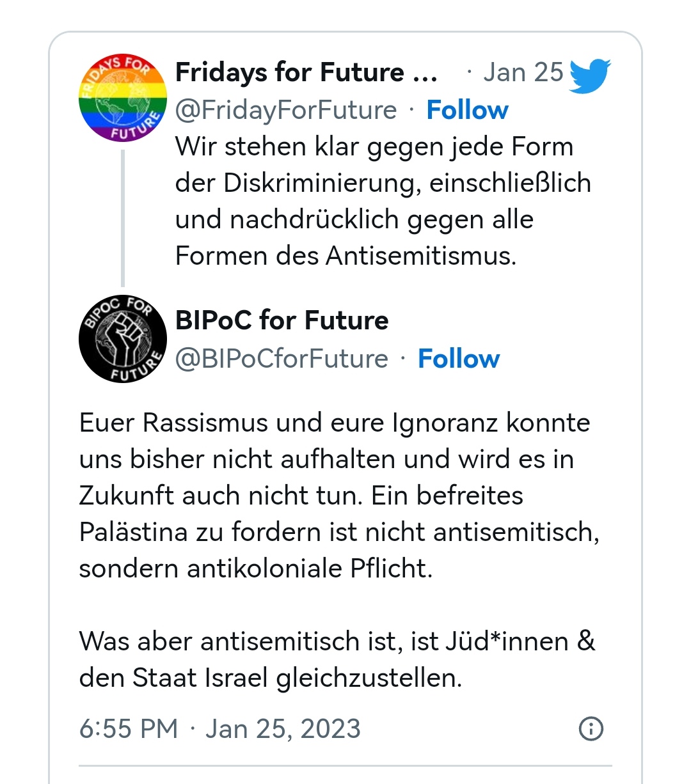The height and width of the screenshot is (784, 691).
Task: Follow the @FridayForFuture account
Action: (467, 110)
